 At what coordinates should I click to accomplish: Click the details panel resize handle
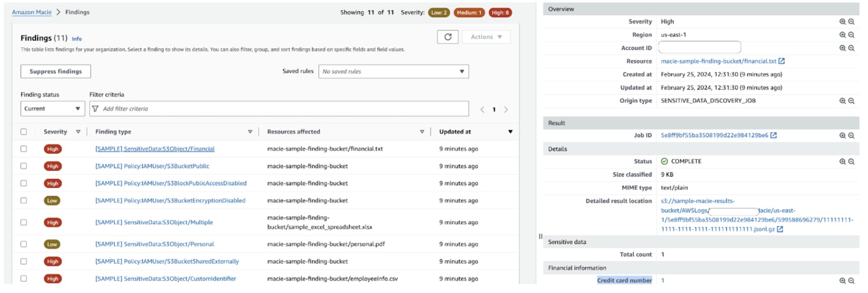point(540,236)
